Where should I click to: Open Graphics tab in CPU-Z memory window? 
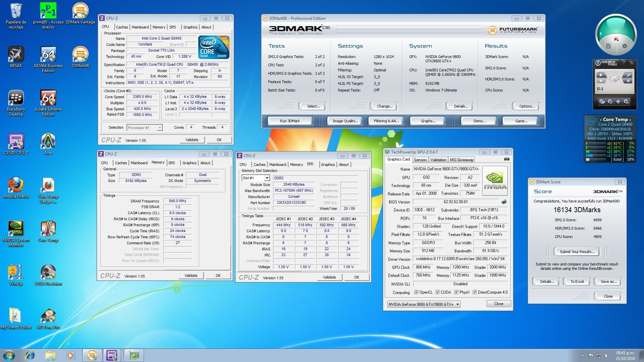coord(189,163)
